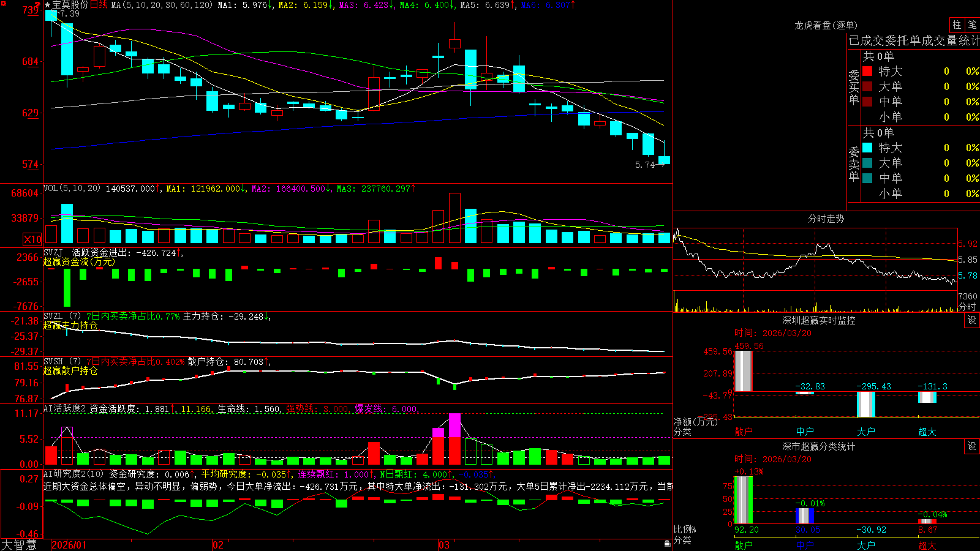Screen dimensions: 980x551
Task: Click the 5.78 price label on the intraday chart
Action: coord(968,275)
